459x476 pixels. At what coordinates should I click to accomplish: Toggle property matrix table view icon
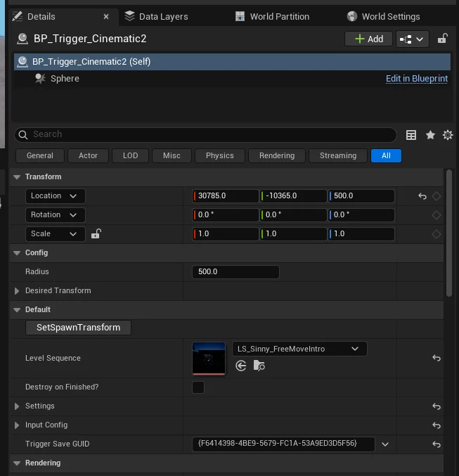[x=411, y=135]
